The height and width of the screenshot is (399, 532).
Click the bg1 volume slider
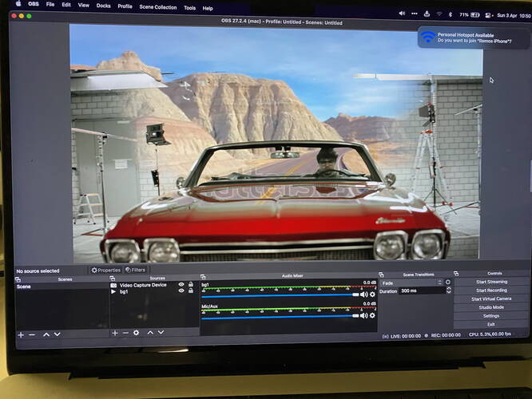click(x=280, y=295)
